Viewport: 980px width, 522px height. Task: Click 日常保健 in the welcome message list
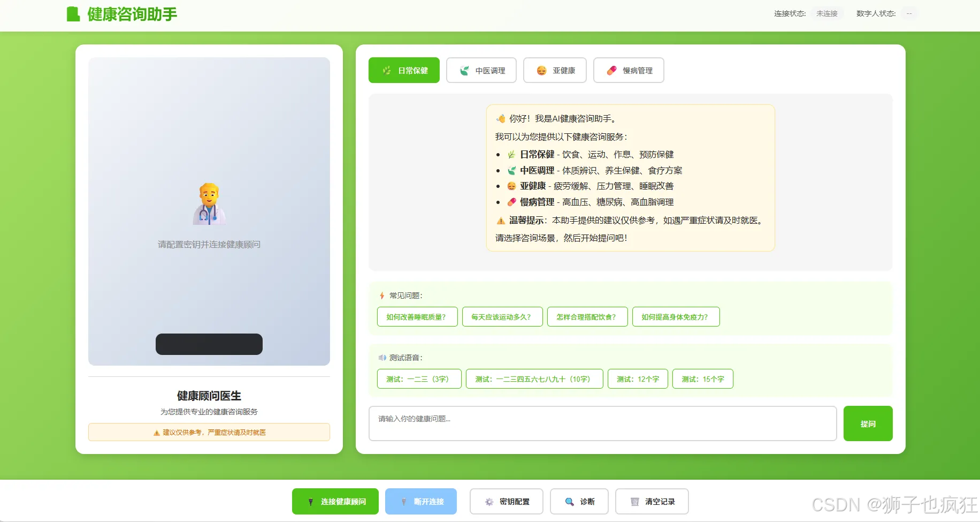[537, 154]
